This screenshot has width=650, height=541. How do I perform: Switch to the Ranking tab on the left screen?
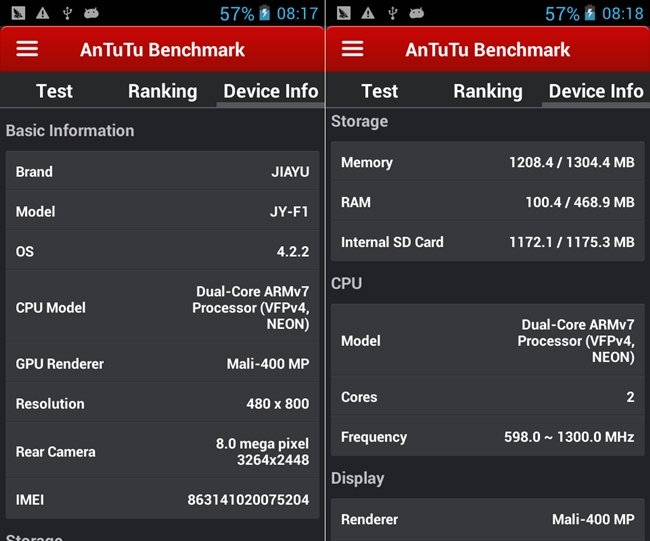click(162, 91)
